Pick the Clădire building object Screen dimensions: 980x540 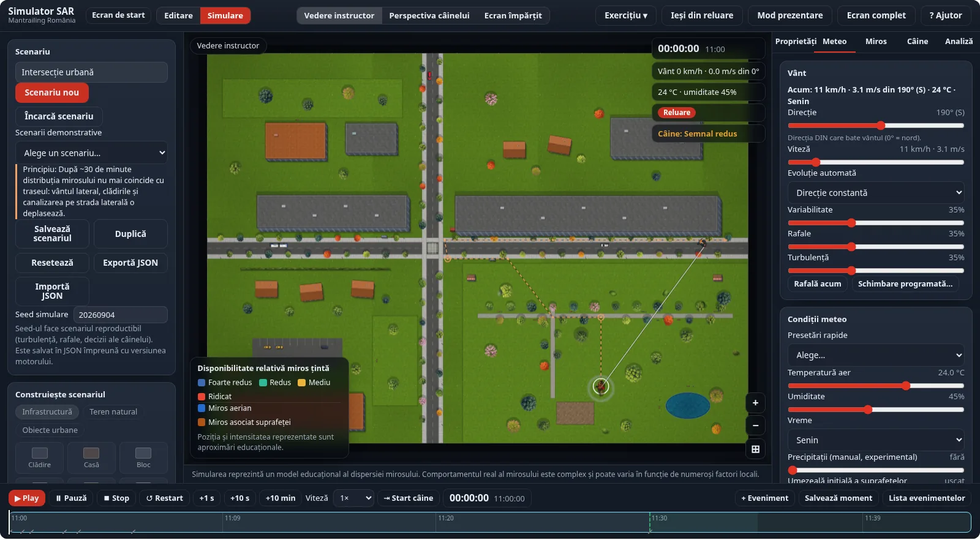point(40,457)
